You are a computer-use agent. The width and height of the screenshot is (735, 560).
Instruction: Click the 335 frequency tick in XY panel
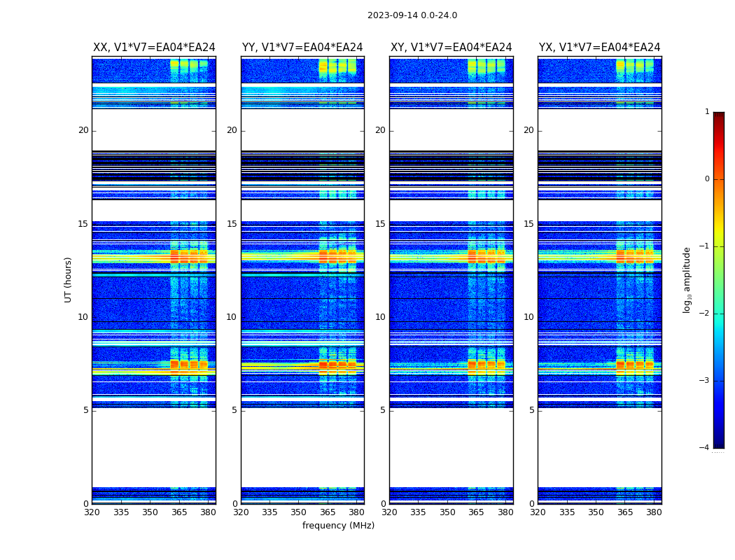point(418,512)
